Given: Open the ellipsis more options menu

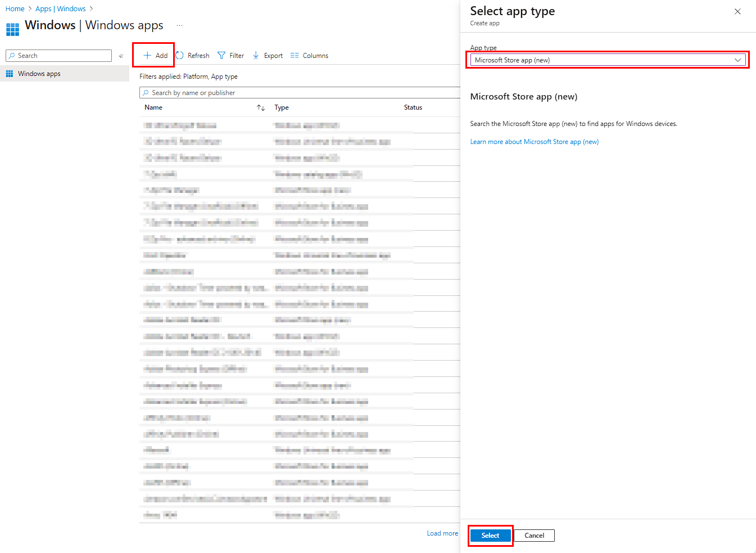Looking at the screenshot, I should [179, 25].
